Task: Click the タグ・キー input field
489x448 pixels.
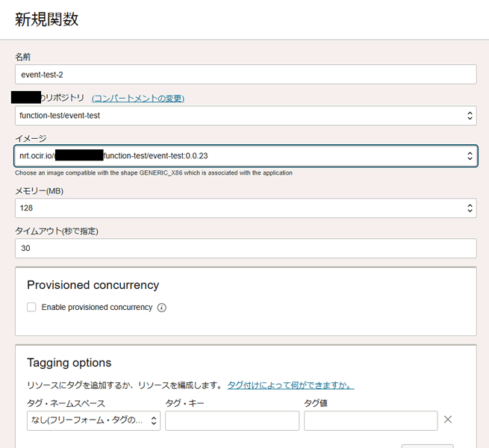Action: coord(232,420)
